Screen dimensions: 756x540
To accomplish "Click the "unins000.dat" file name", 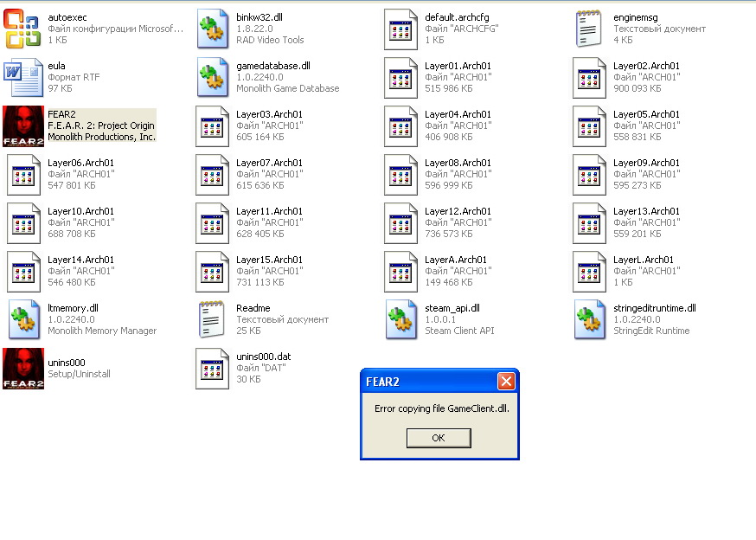I will [x=263, y=357].
